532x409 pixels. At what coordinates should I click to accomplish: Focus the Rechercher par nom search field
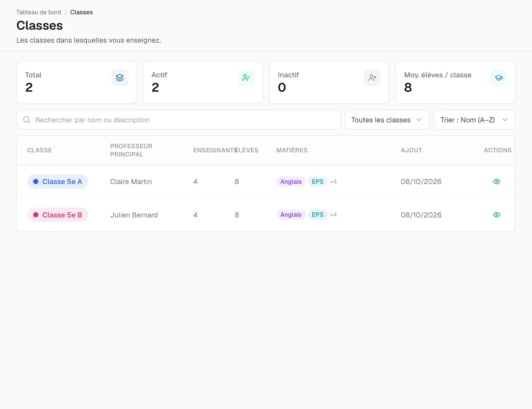[178, 120]
